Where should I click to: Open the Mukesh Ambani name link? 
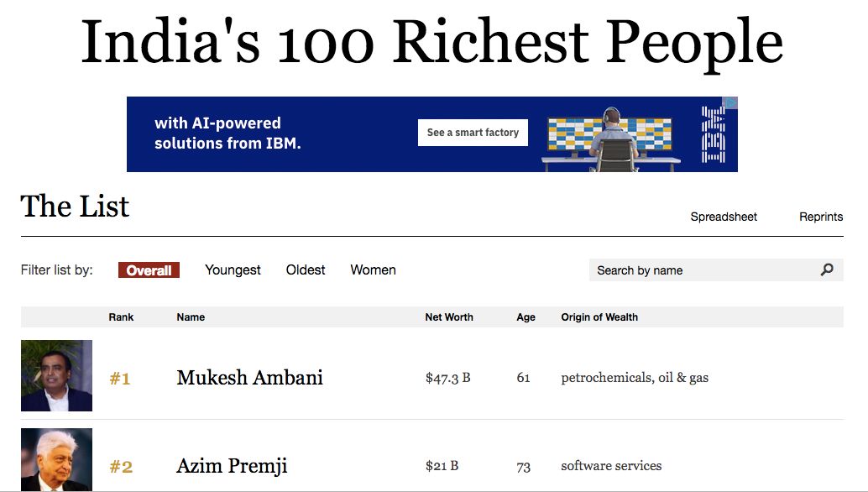[x=249, y=378]
